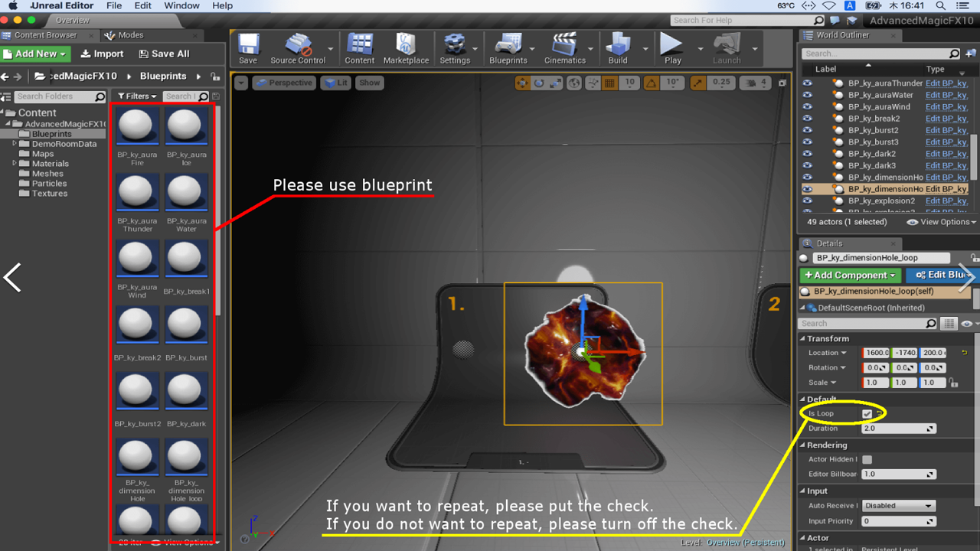Open Cinematics from the toolbar
Screen dimensions: 980x551
tap(564, 48)
